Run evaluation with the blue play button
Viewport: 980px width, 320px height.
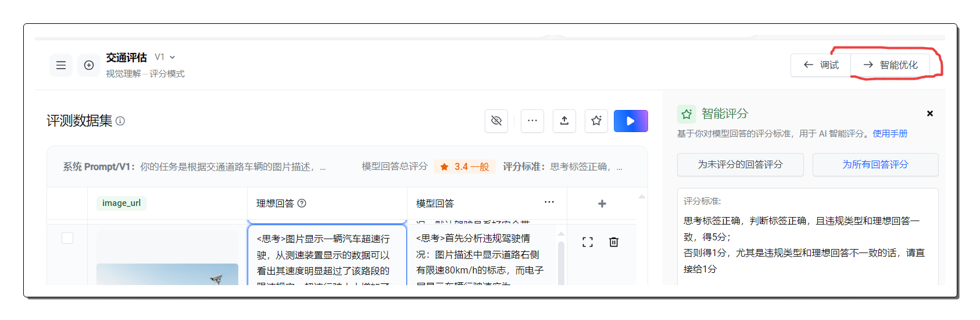(631, 121)
